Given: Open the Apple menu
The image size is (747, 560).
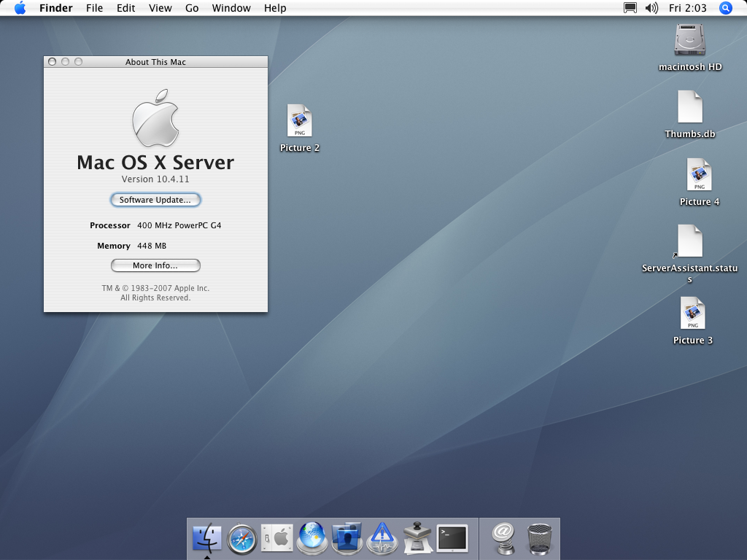Looking at the screenshot, I should pyautogui.click(x=20, y=8).
